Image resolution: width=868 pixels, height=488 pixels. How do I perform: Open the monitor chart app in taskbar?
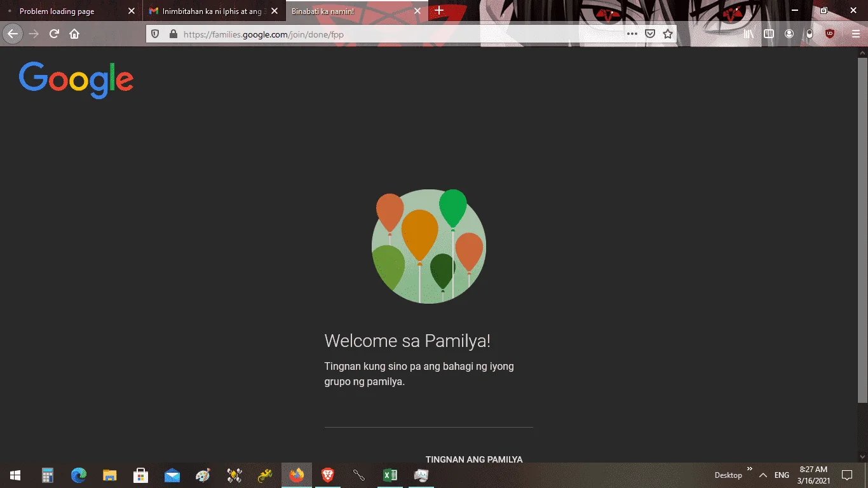(x=421, y=475)
